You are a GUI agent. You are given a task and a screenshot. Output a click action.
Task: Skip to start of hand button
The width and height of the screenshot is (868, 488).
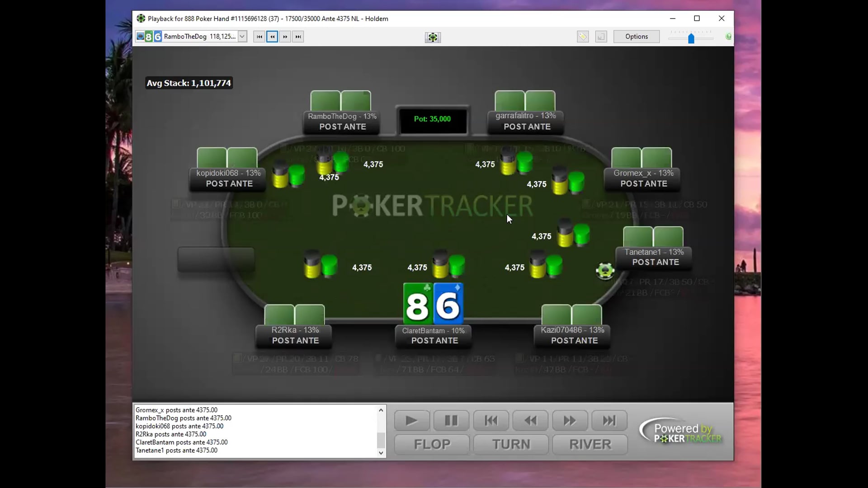pos(491,421)
